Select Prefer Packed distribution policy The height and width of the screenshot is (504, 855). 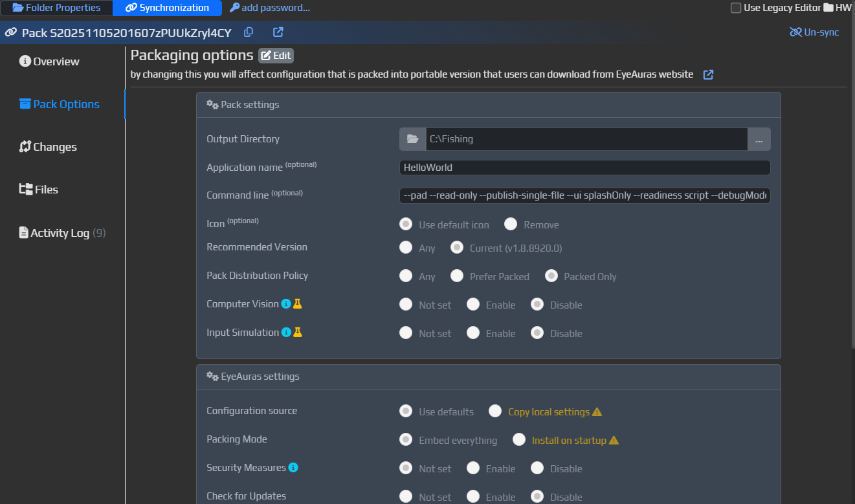tap(457, 276)
